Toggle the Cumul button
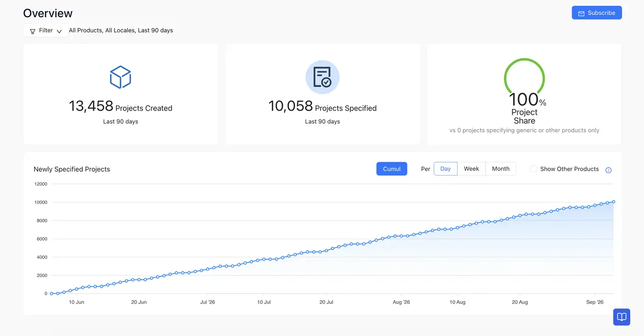This screenshot has width=644, height=336. 392,169
